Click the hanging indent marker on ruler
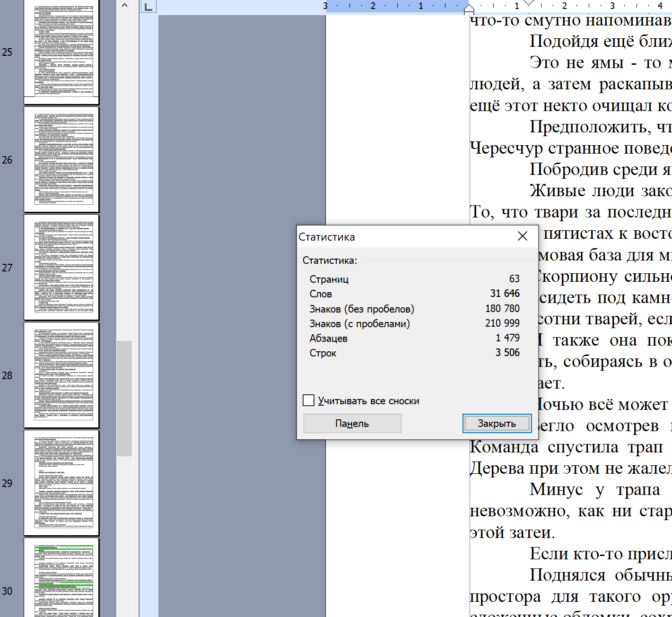The height and width of the screenshot is (617, 672). tap(469, 9)
